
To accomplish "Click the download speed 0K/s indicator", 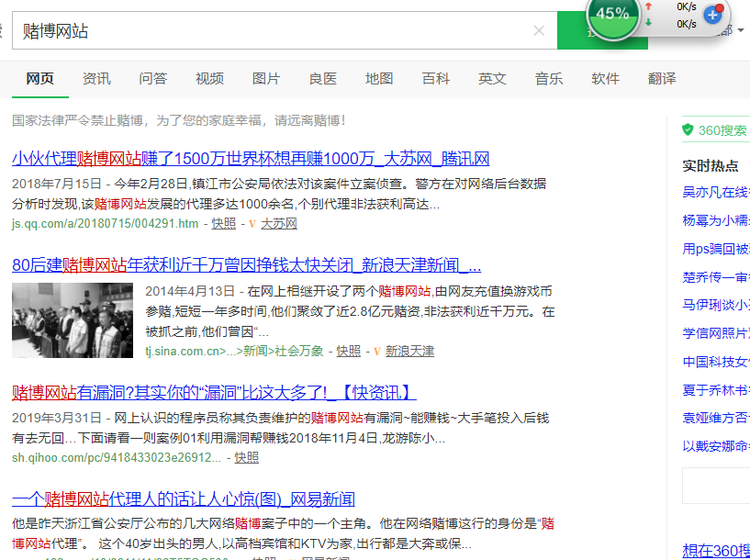I will coord(687,24).
